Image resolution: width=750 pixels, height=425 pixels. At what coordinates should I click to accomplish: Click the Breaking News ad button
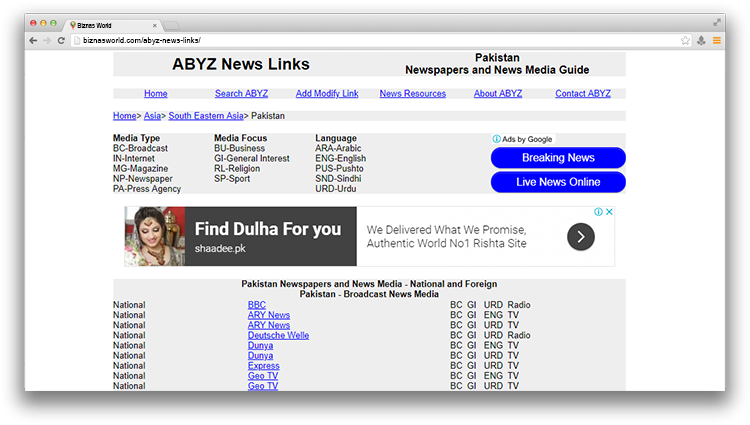click(558, 158)
